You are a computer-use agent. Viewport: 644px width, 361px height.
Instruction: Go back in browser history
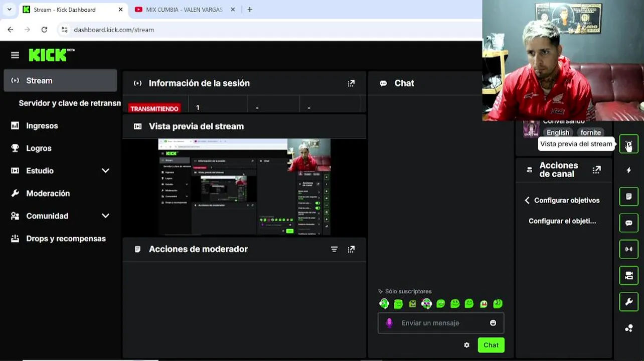pos(11,30)
